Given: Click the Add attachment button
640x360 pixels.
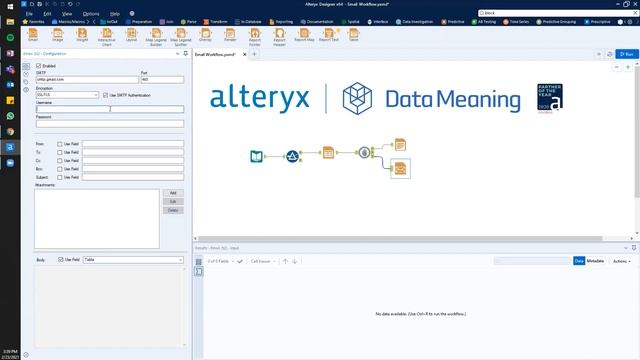Looking at the screenshot, I should point(173,193).
